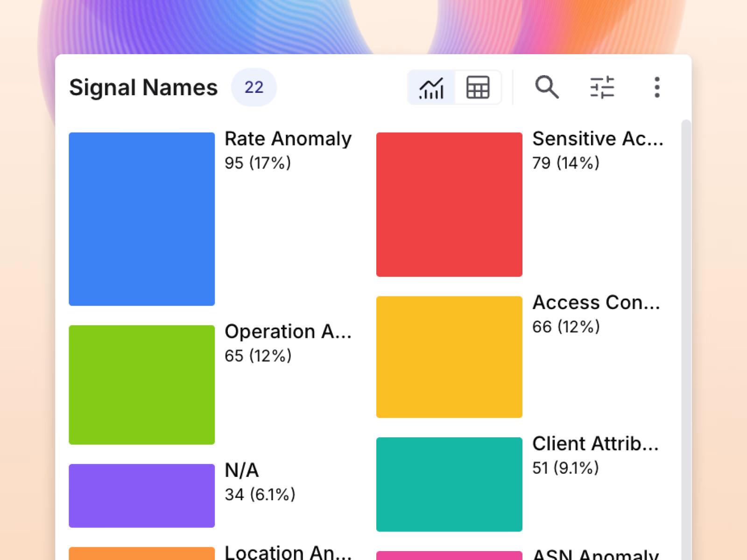Click the Sensitive Ac... label
Viewport: 747px width, 560px height.
(x=598, y=139)
